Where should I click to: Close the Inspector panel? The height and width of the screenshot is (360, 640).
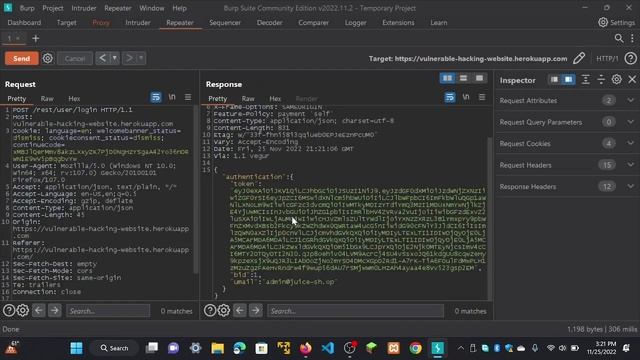pyautogui.click(x=632, y=79)
